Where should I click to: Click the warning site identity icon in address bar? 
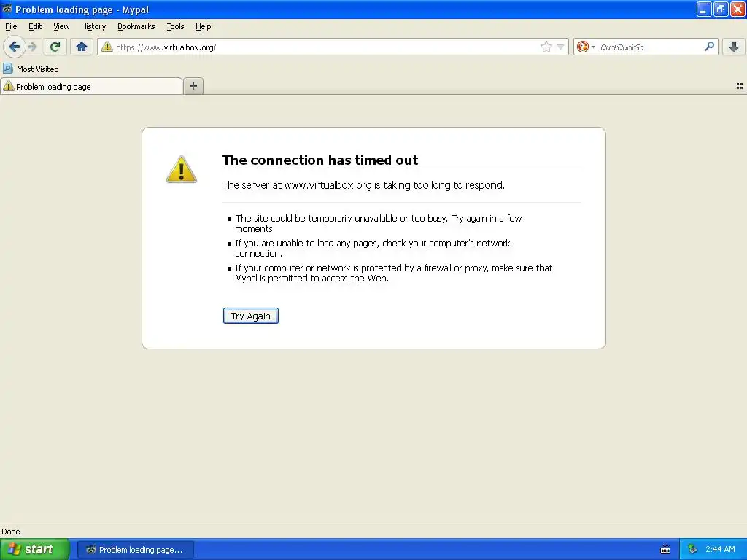(x=107, y=47)
